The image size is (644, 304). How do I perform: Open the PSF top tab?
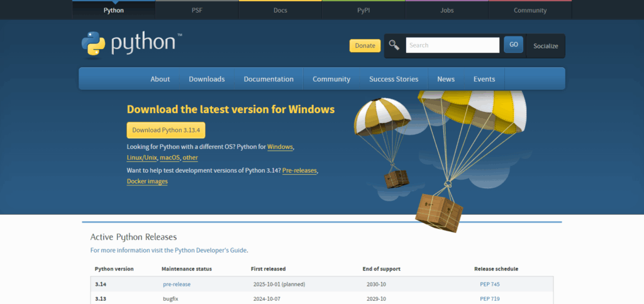coord(197,10)
